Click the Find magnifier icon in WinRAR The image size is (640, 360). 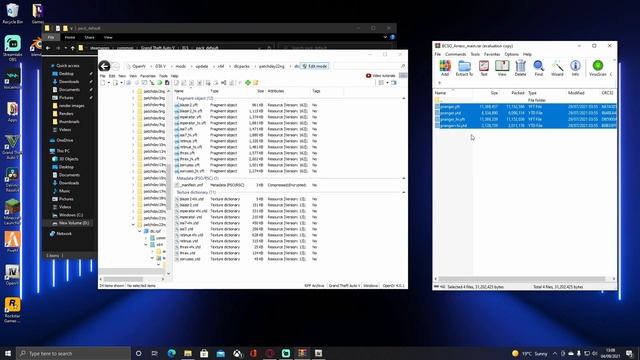539,68
